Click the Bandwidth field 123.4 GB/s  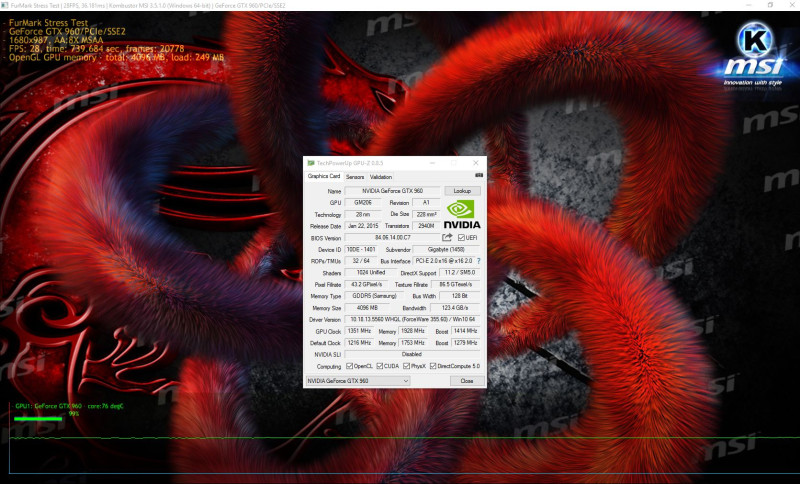(x=456, y=308)
